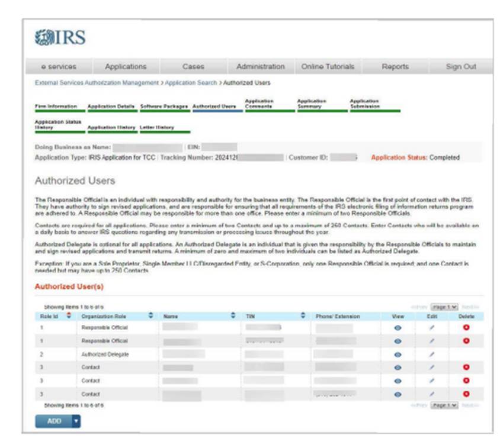Go to the Application Search breadcrumb
The width and height of the screenshot is (503, 448).
pyautogui.click(x=191, y=83)
